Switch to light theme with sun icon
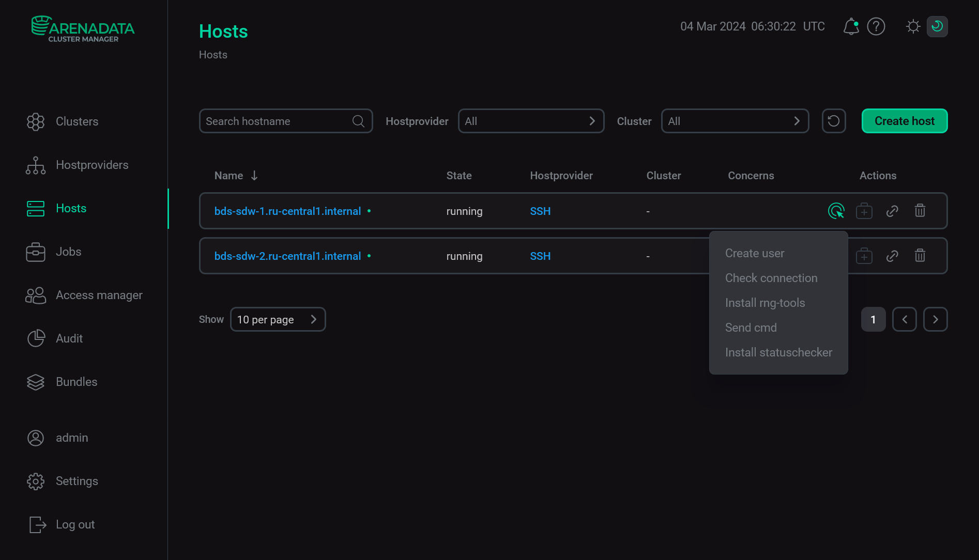The width and height of the screenshot is (979, 560). click(x=913, y=26)
